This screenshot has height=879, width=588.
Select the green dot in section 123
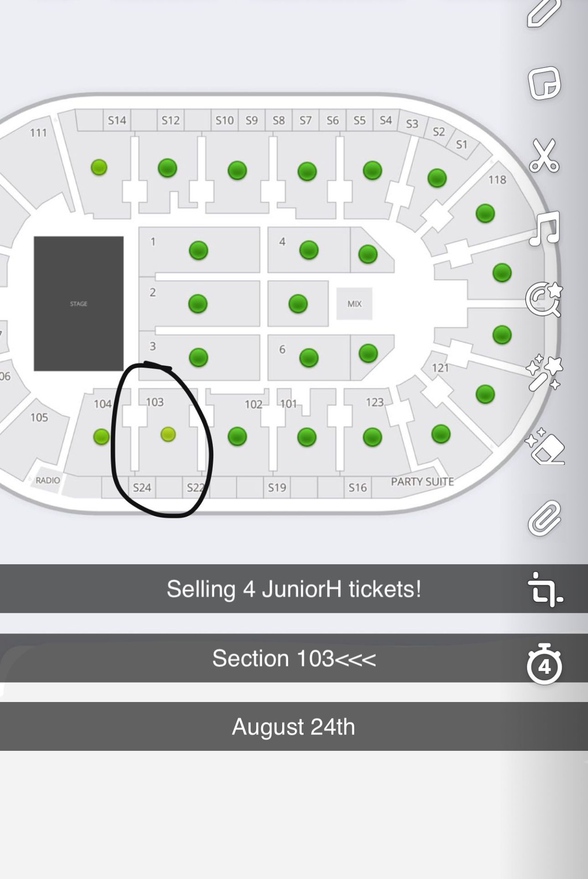[x=372, y=437]
